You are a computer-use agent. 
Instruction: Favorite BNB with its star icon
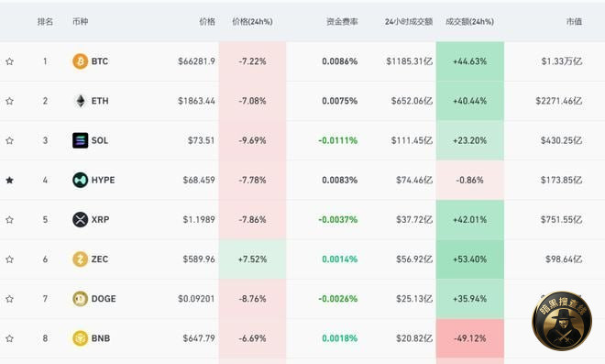(10, 338)
